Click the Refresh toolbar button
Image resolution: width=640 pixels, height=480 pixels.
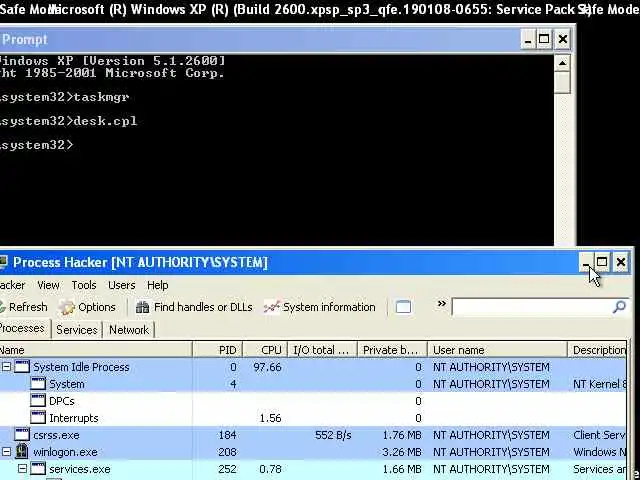(23, 307)
